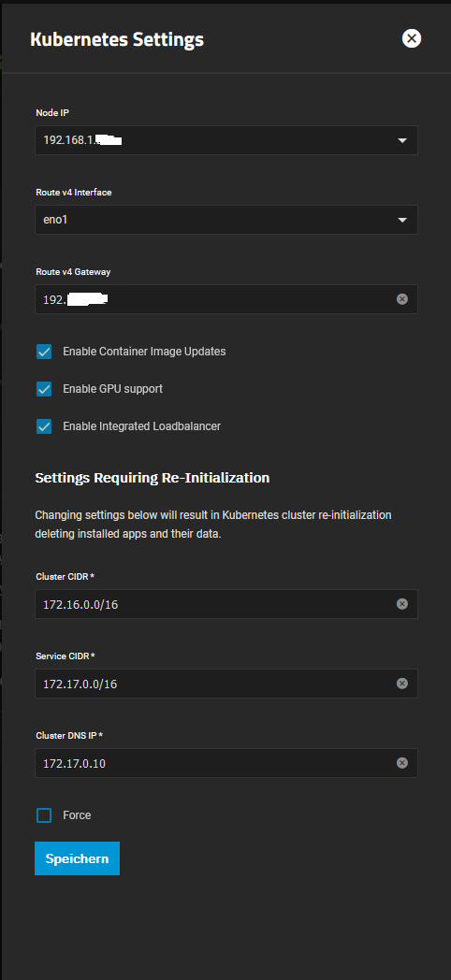
Task: Clear the Cluster DNS IP value
Action: 402,762
